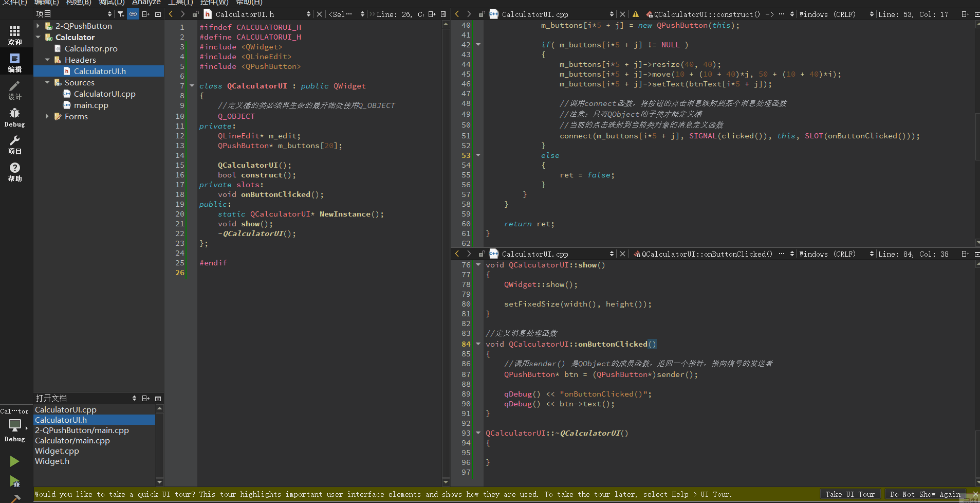Toggle lock on top-right CalculatorUI.cpp editor
The image size is (980, 503).
(482, 14)
